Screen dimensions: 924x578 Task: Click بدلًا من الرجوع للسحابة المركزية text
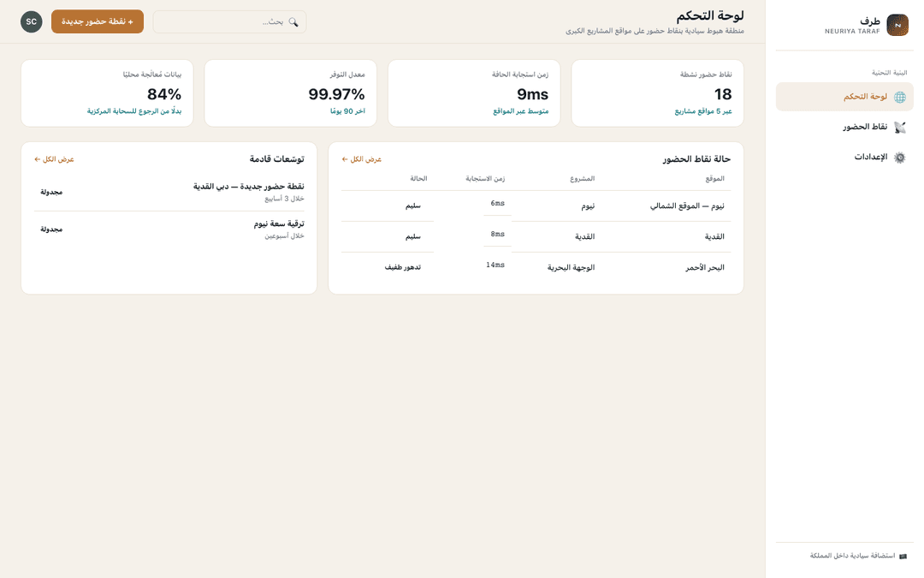click(134, 111)
